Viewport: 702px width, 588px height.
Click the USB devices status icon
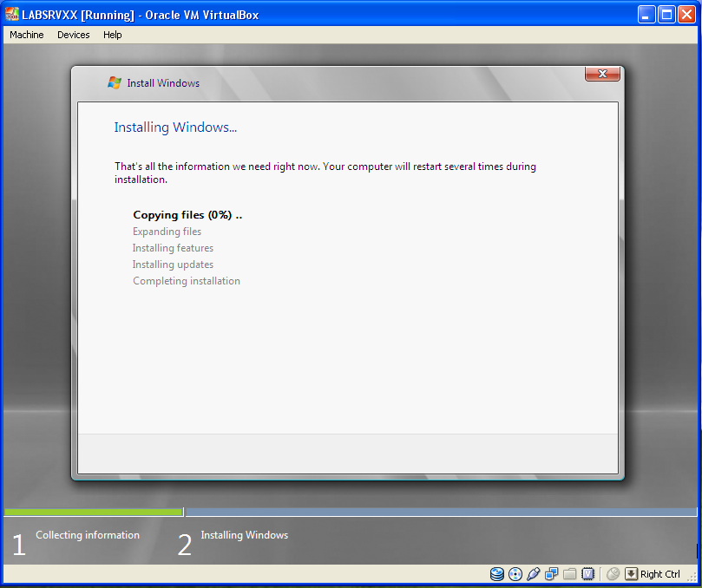coord(533,573)
